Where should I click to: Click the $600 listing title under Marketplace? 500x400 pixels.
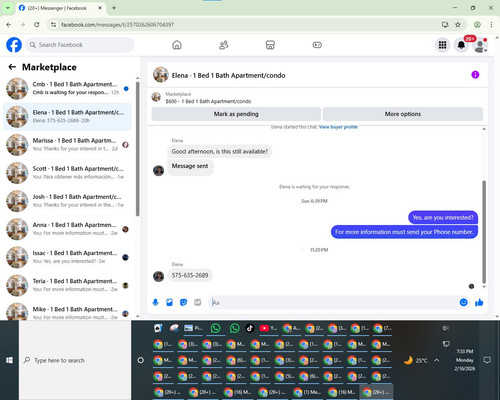coord(208,101)
